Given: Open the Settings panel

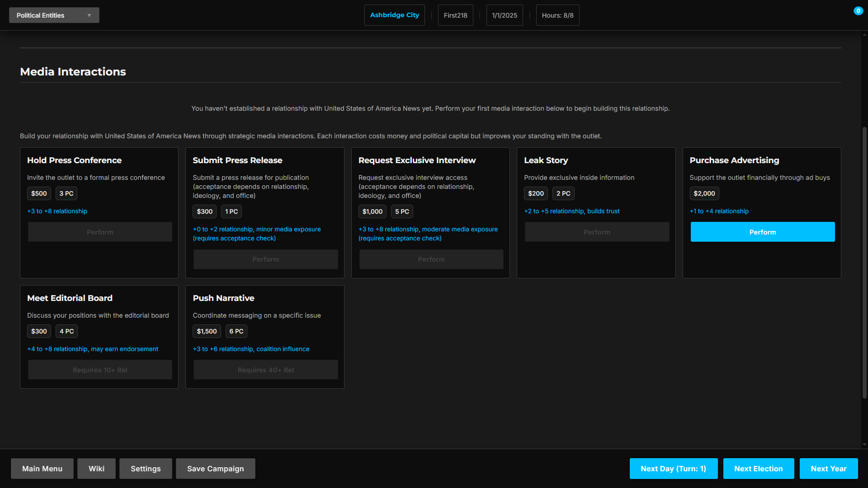Looking at the screenshot, I should pyautogui.click(x=146, y=469).
